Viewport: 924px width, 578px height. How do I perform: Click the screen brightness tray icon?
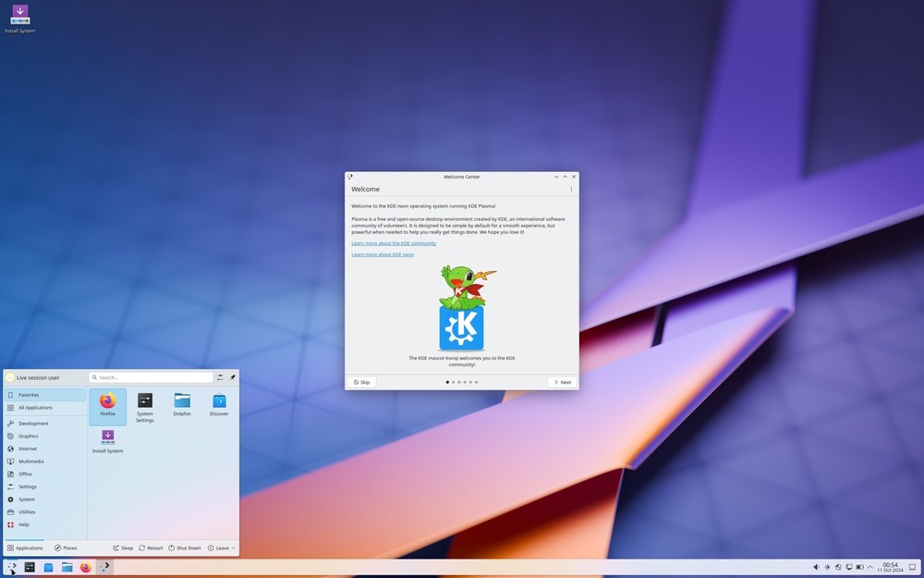827,567
